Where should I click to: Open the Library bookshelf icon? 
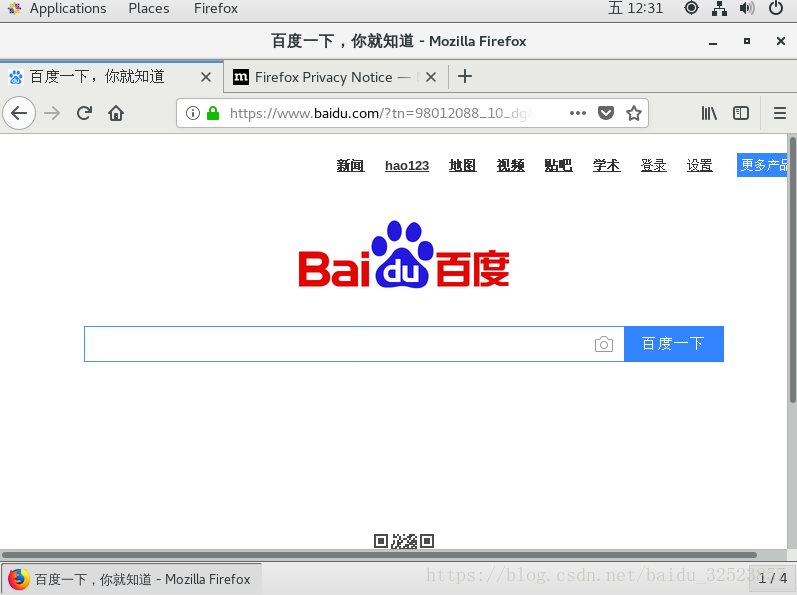point(709,113)
